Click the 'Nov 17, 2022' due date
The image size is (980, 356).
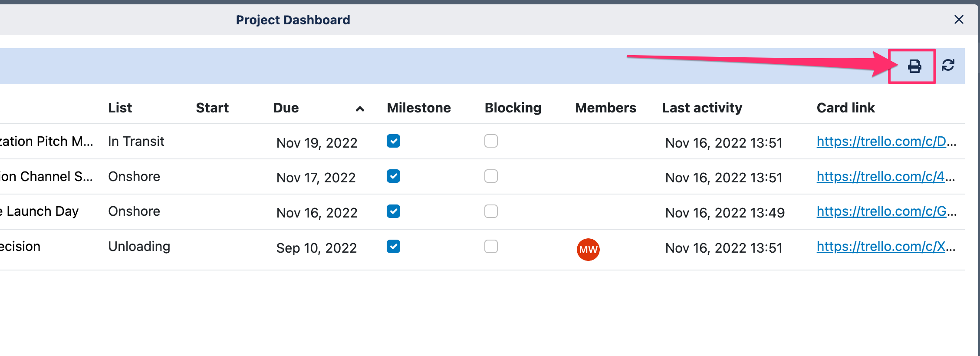(x=316, y=178)
